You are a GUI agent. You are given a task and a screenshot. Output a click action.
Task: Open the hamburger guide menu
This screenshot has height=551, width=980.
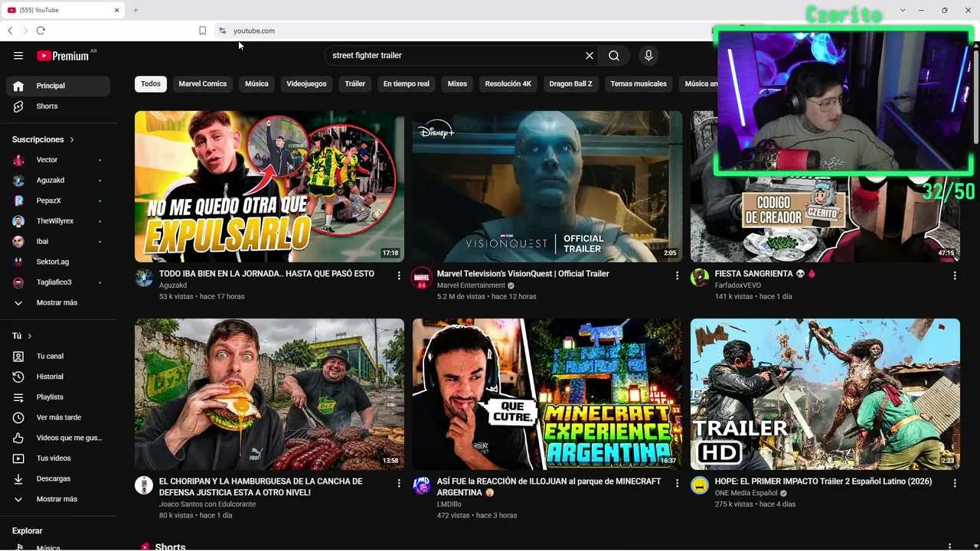tap(18, 55)
